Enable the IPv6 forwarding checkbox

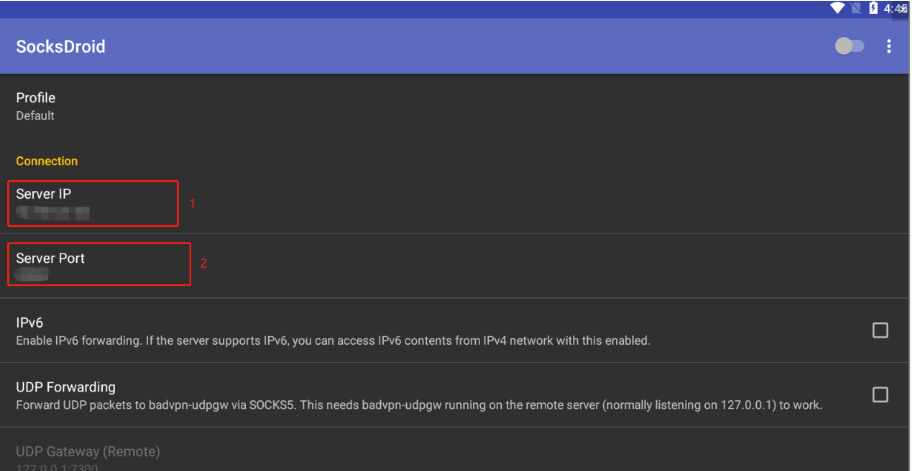point(880,330)
